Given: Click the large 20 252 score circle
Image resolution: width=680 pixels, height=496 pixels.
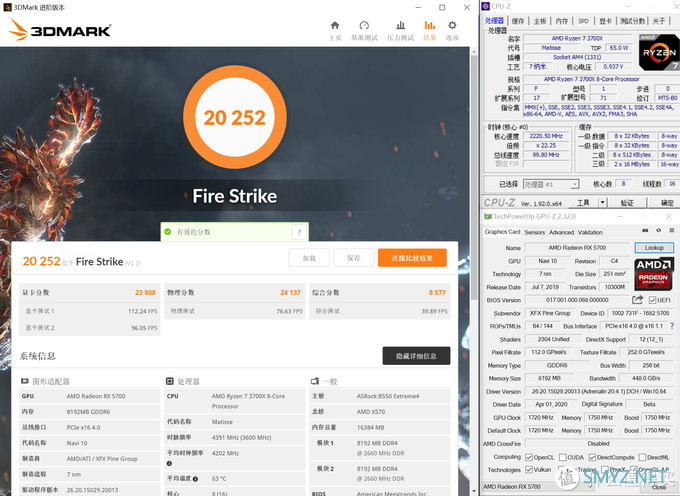Looking at the screenshot, I should [235, 117].
